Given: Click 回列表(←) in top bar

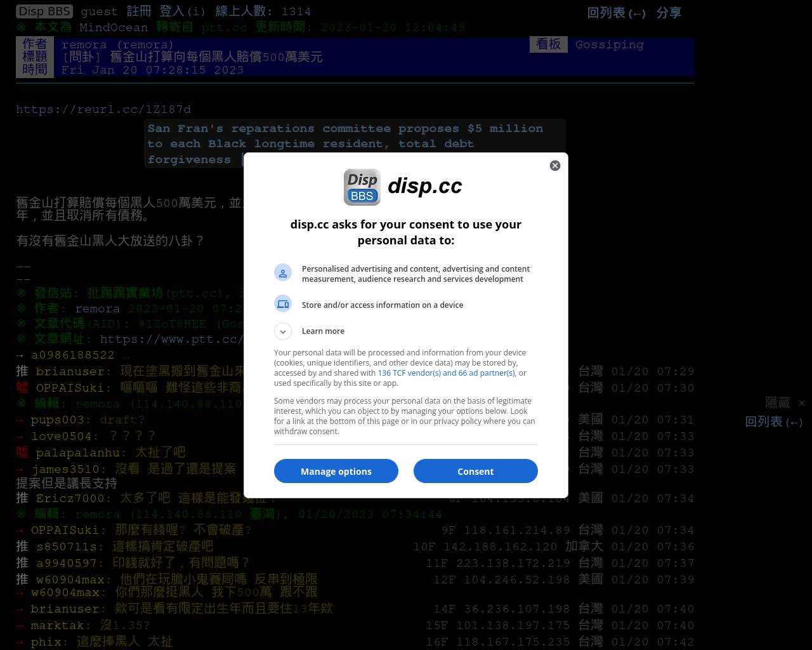Looking at the screenshot, I should tap(616, 13).
